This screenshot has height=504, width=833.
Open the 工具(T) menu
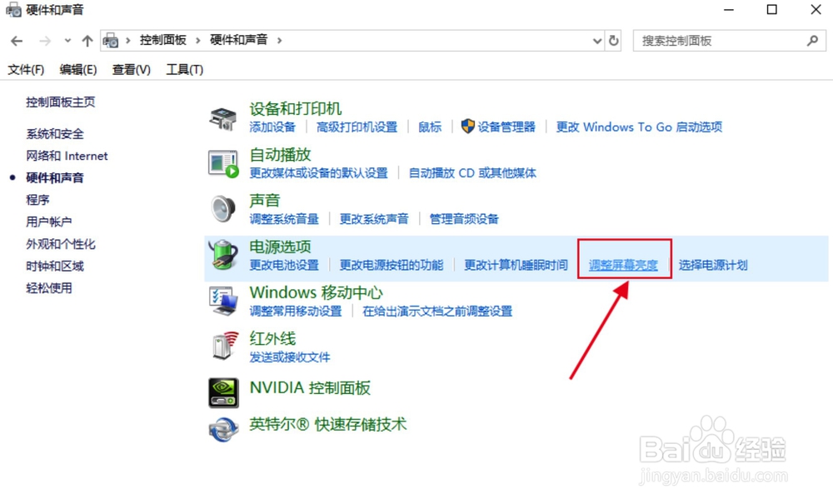tap(183, 69)
